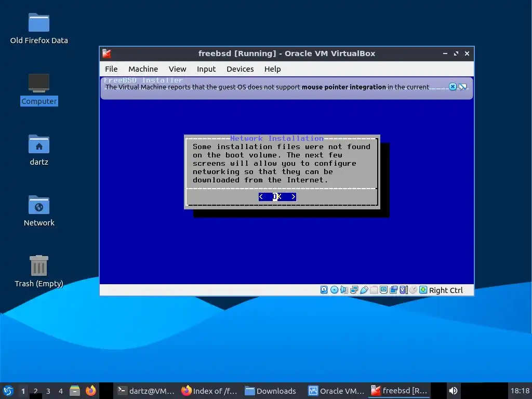Click the Right Ctrl host key label

coord(446,290)
